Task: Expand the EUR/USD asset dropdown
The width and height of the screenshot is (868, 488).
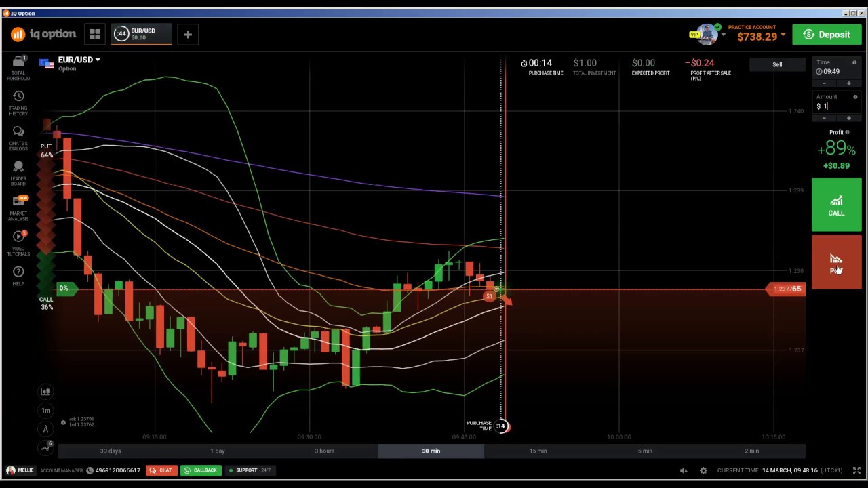Action: click(98, 60)
